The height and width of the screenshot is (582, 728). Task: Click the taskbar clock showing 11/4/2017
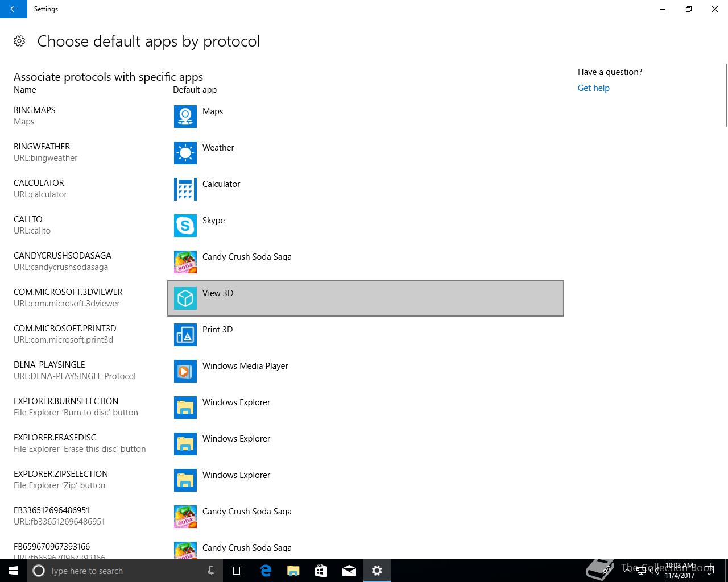[680, 571]
